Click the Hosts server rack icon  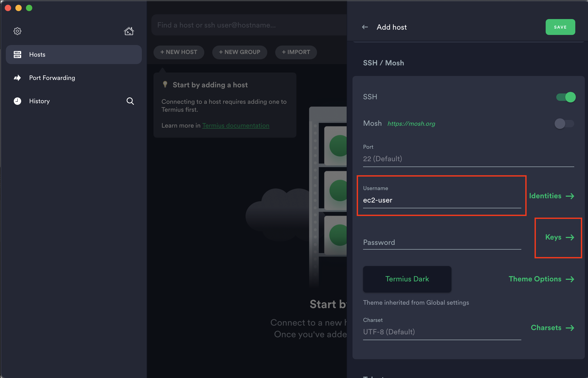(x=17, y=55)
